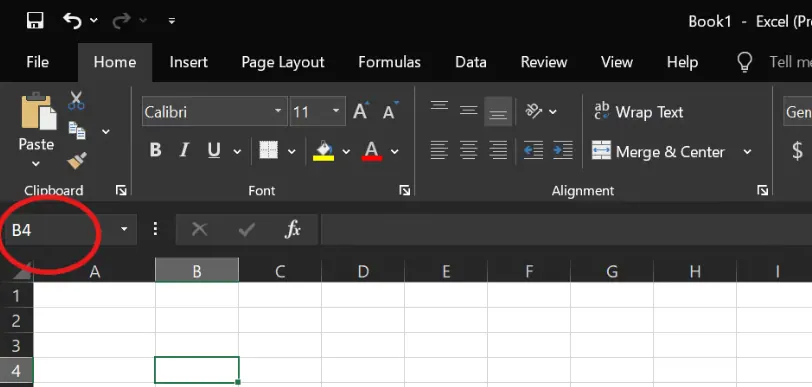Activate the Format Painter brush
The image size is (812, 387).
[x=77, y=161]
